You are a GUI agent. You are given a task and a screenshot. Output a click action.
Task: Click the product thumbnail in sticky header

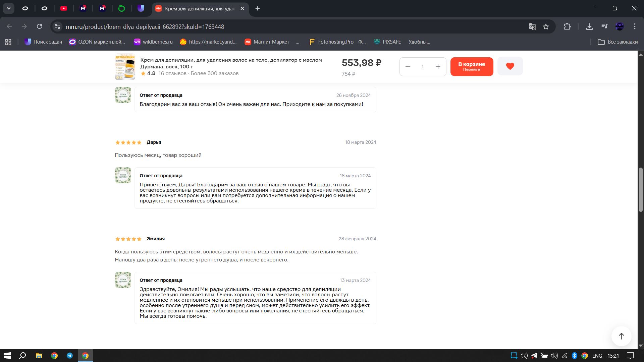(125, 66)
